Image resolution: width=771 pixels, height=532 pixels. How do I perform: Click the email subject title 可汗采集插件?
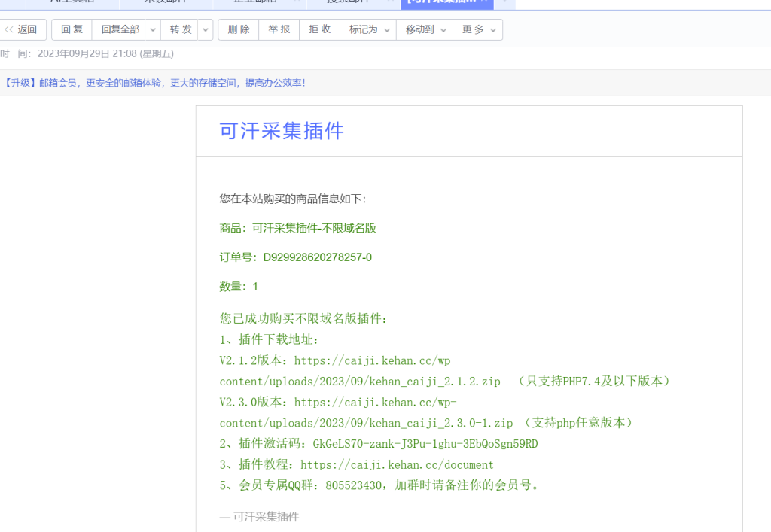(281, 131)
